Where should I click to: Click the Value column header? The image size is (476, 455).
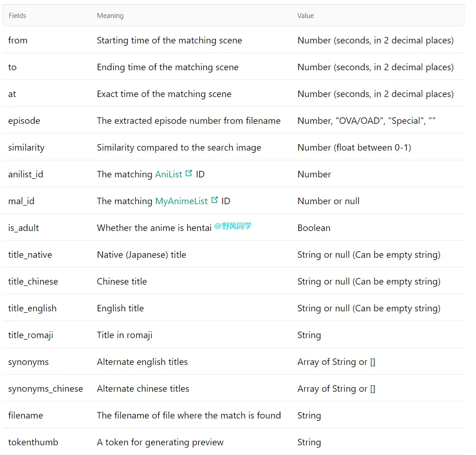(x=305, y=16)
